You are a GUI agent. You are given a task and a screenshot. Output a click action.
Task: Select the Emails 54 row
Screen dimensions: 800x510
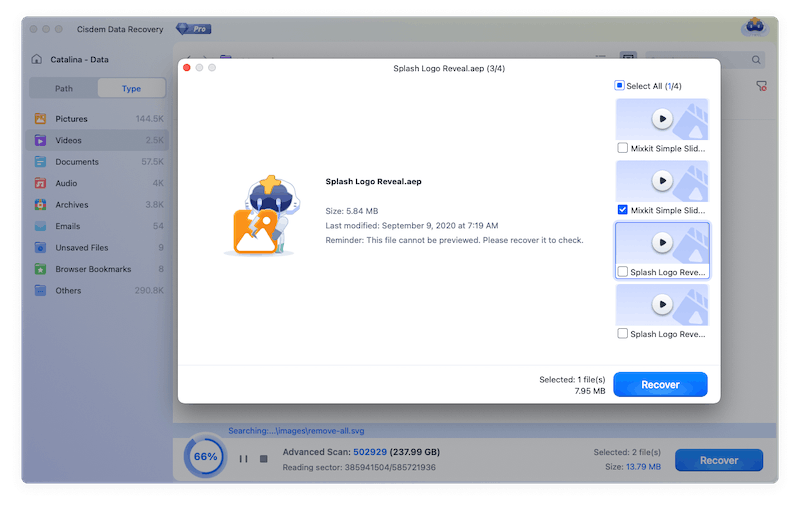tap(97, 226)
